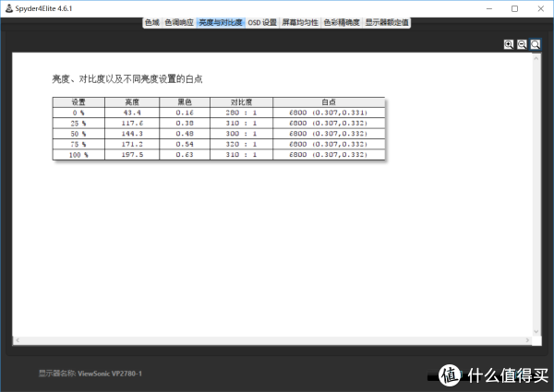Viewport: 554px width, 392px height.
Task: Click the fit-to-window magnifier icon
Action: tap(536, 44)
